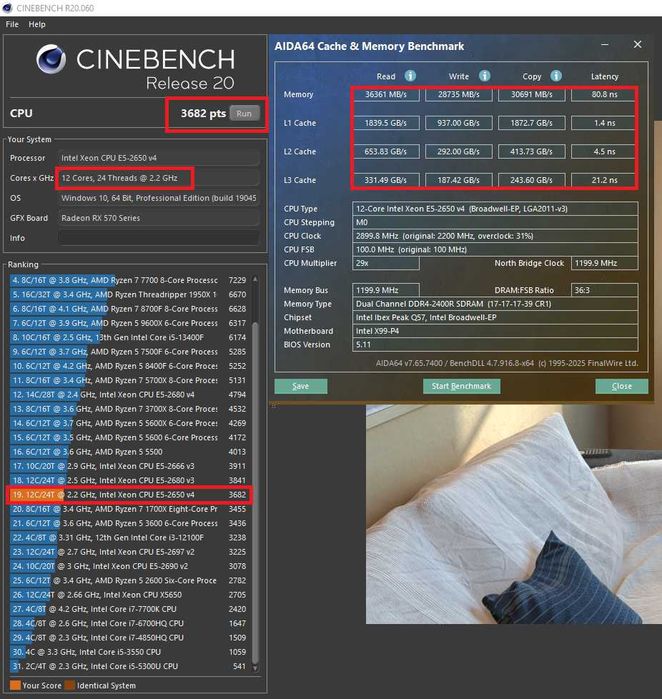Select ranking row Core i3-12100F
The height and width of the screenshot is (699, 662).
128,537
